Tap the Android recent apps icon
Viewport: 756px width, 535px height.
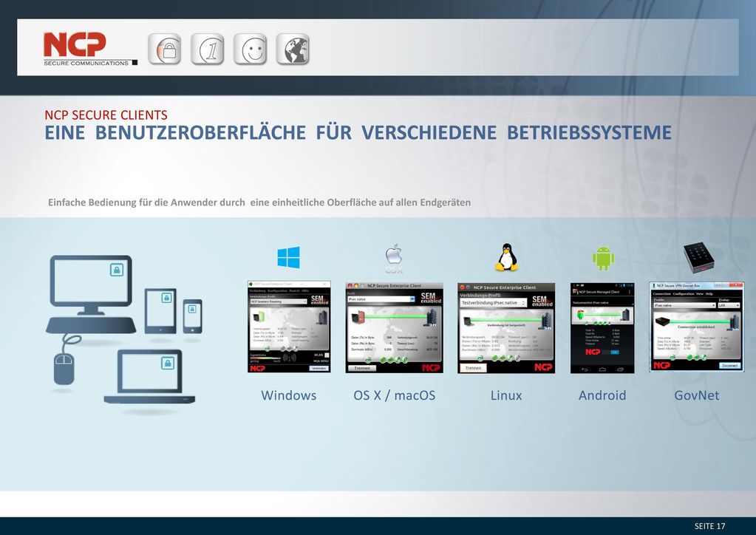[620, 369]
